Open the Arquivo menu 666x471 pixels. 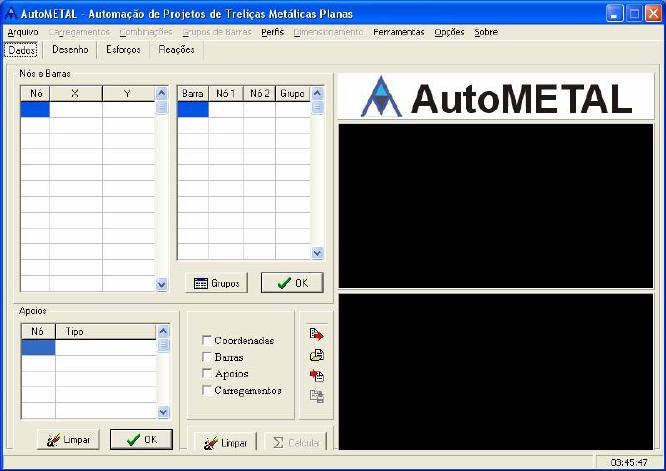[23, 32]
